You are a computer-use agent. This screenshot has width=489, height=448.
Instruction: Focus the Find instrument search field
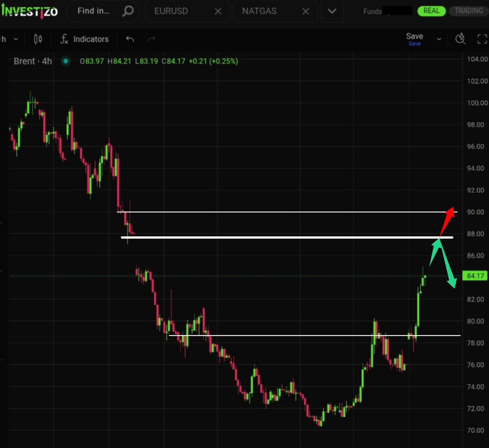coord(103,11)
